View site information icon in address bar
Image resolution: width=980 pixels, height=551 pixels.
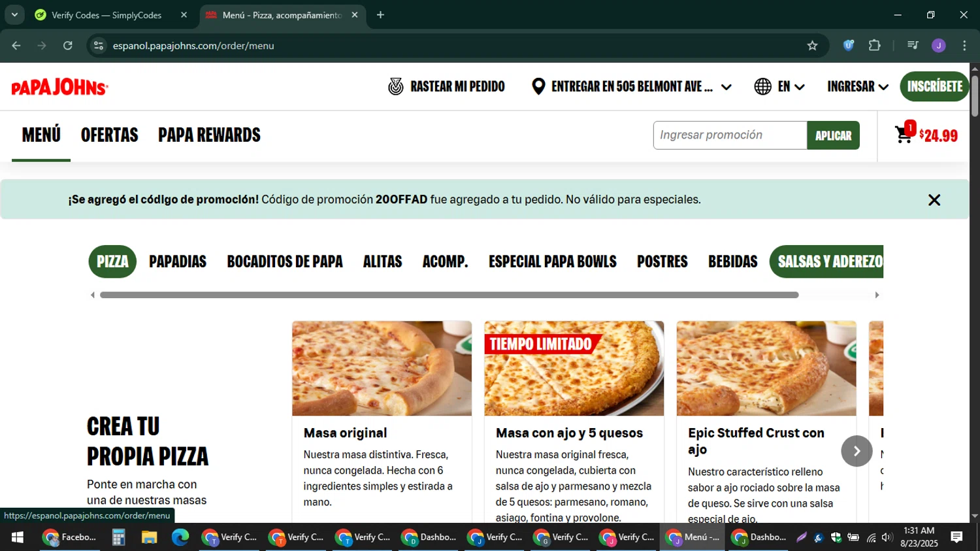[99, 45]
